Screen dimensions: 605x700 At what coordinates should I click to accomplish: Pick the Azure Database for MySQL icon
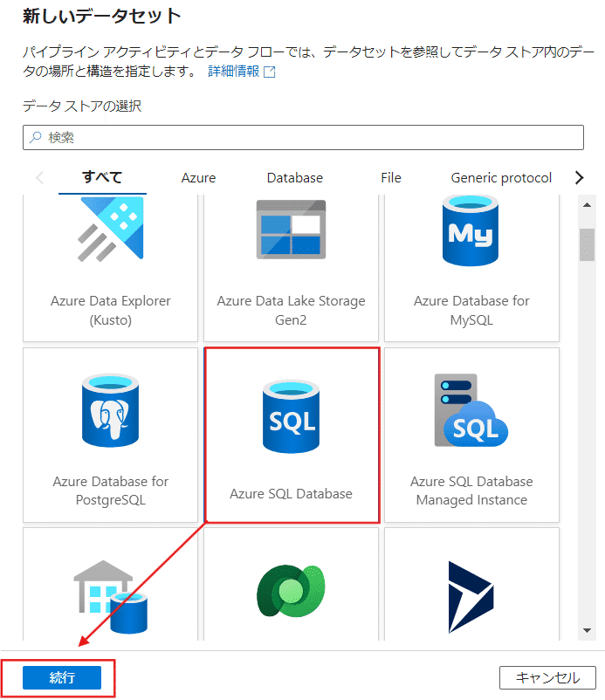tap(471, 230)
